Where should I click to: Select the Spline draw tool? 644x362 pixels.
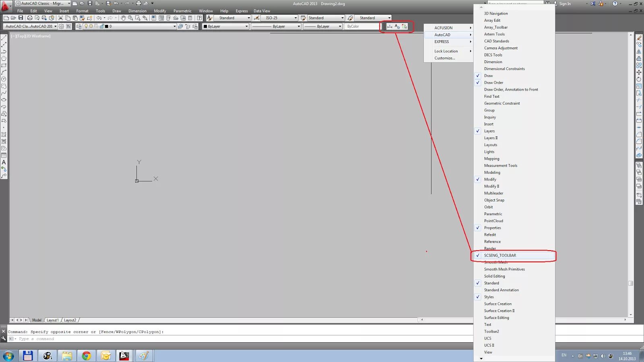coord(4,93)
